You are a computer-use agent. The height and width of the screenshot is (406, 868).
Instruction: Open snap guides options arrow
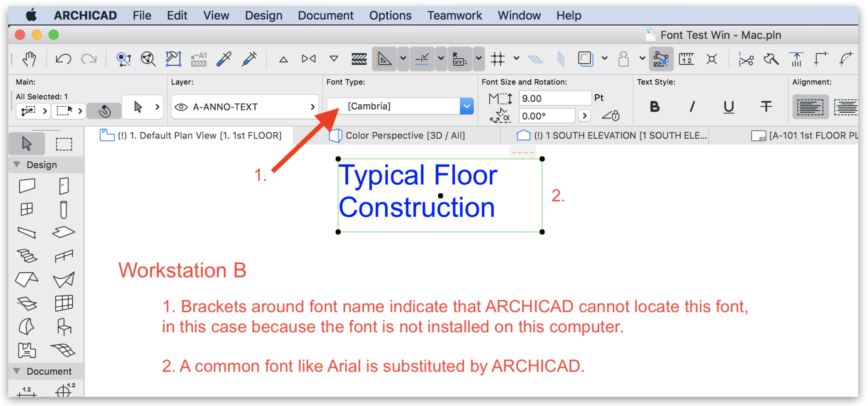pyautogui.click(x=441, y=59)
